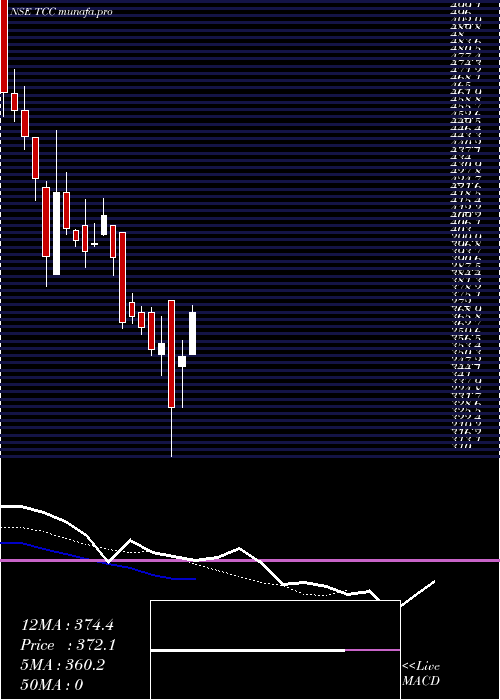Click the NSE TCC munafa.pro chart title
The height and width of the screenshot is (700, 500).
[x=61, y=12]
